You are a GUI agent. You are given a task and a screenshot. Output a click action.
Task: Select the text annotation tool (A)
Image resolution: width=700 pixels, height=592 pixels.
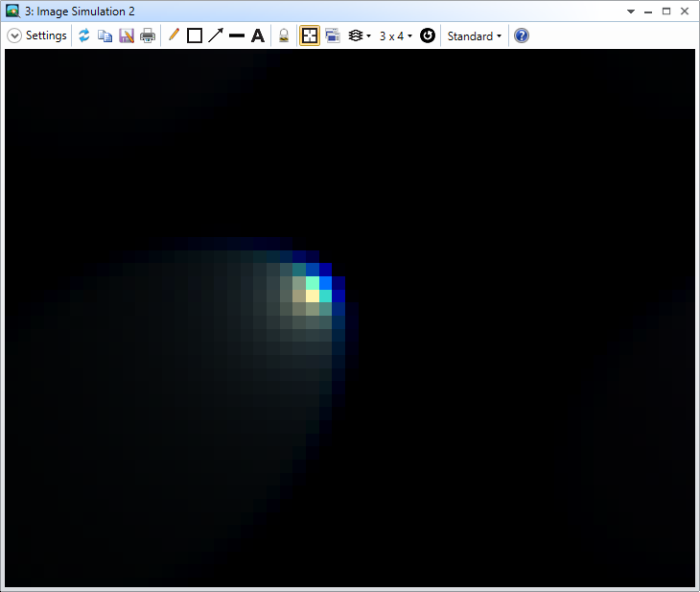pos(258,36)
